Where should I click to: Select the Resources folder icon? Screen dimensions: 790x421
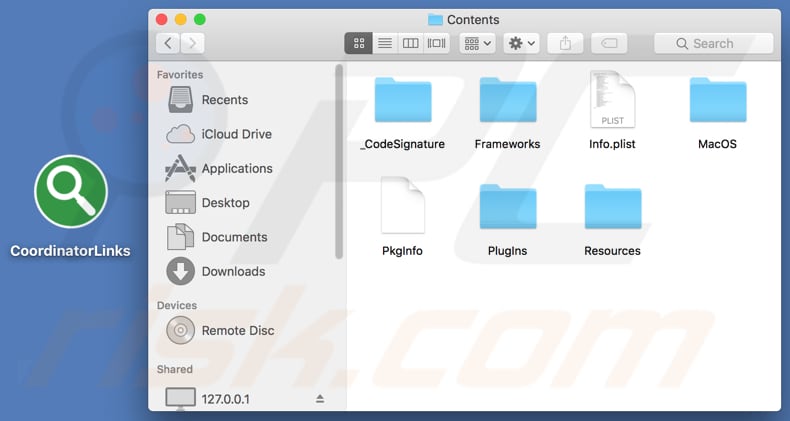(613, 206)
